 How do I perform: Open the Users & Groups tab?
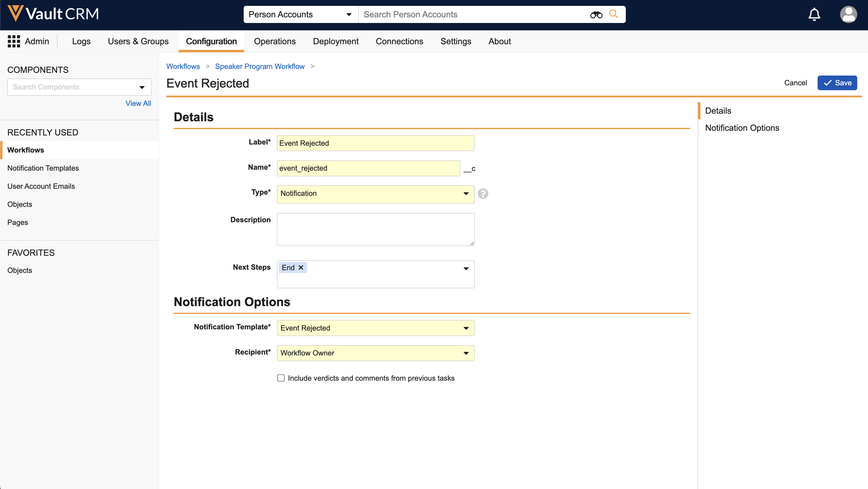pos(138,41)
